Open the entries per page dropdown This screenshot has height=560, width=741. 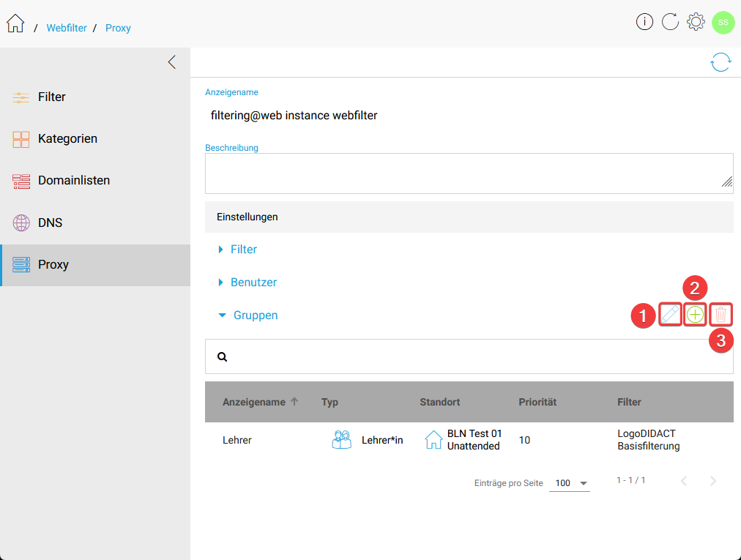tap(570, 483)
